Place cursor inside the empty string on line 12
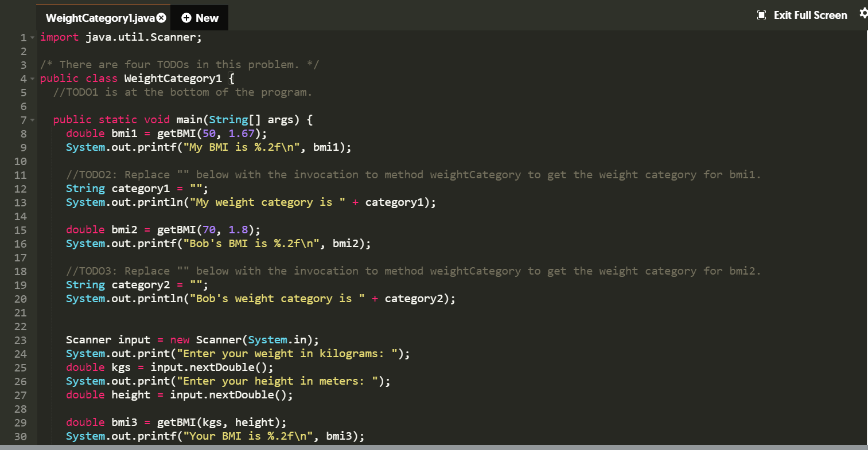The width and height of the screenshot is (868, 450). coord(194,188)
